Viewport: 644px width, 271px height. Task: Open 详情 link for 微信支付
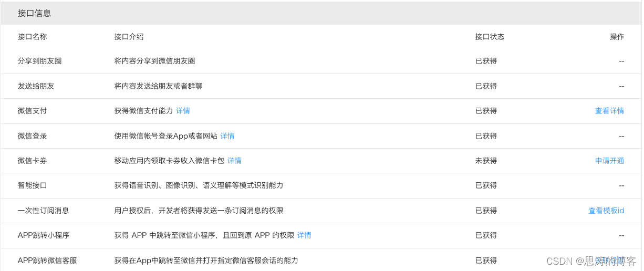pyautogui.click(x=183, y=111)
